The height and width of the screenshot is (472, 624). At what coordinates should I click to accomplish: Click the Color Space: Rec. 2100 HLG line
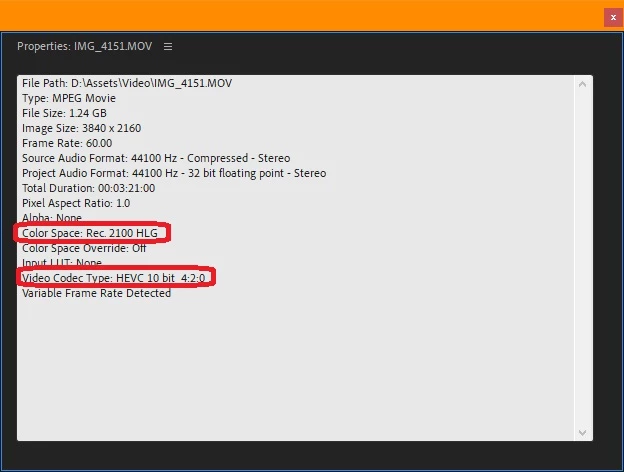tap(90, 233)
